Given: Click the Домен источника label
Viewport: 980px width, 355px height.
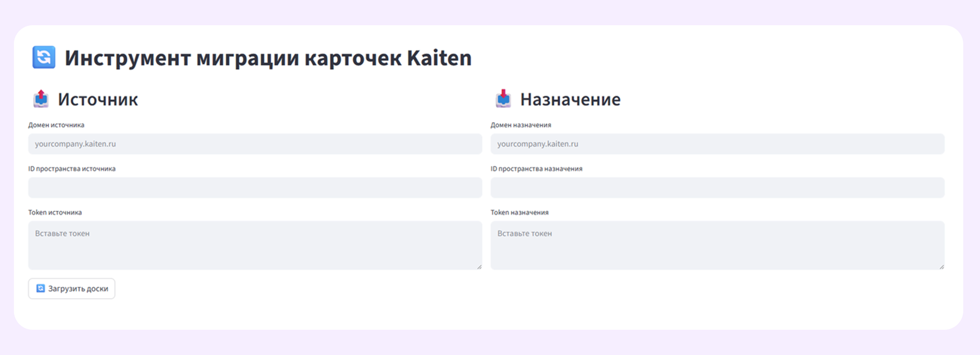Looking at the screenshot, I should [x=56, y=125].
